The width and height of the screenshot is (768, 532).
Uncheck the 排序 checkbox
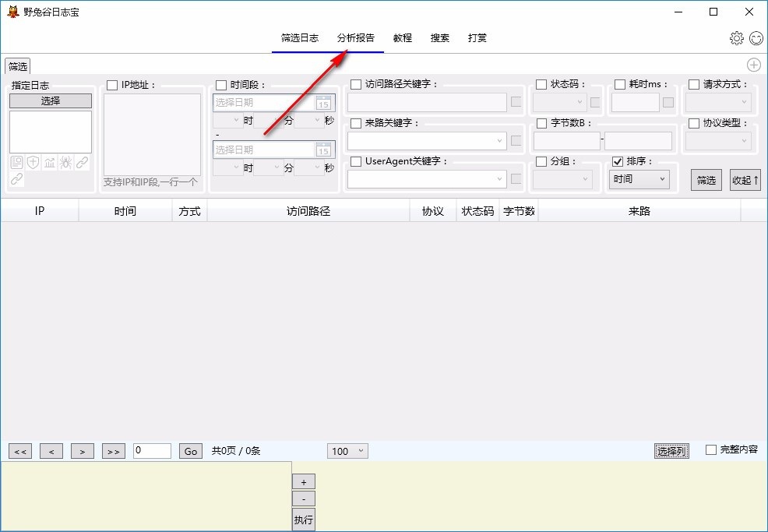618,161
